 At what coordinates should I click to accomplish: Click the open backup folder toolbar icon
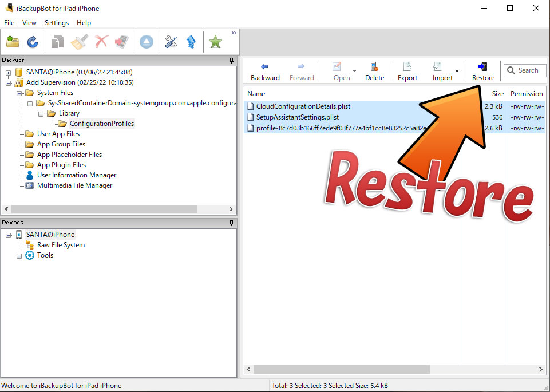(13, 42)
